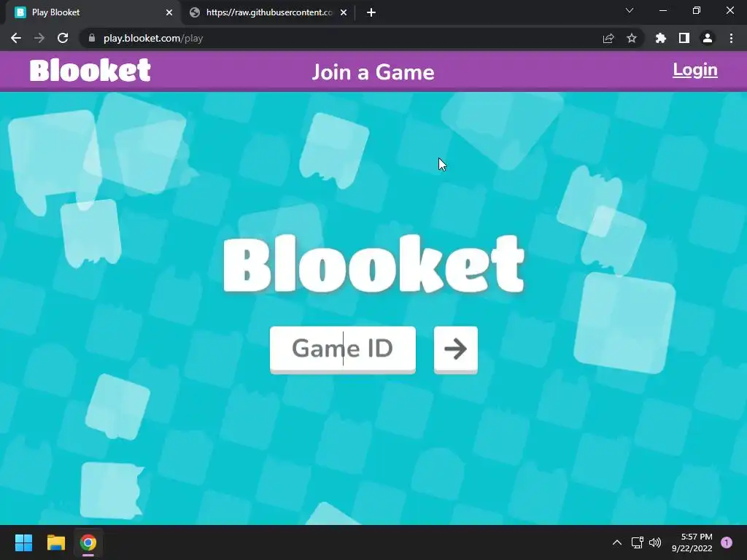The height and width of the screenshot is (560, 747).
Task: Click the address bar URL play.blooket.com/play
Action: pos(153,38)
